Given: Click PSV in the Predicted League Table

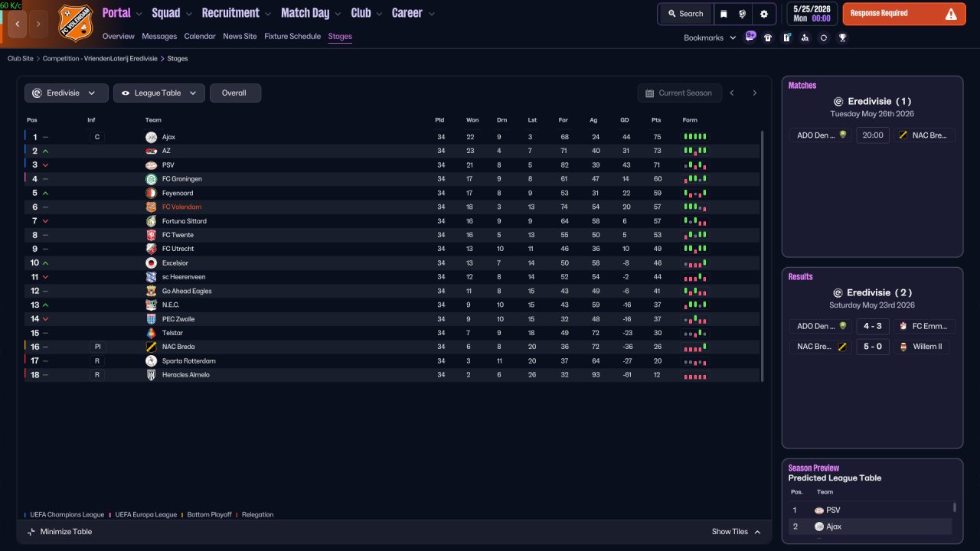Looking at the screenshot, I should [x=834, y=510].
